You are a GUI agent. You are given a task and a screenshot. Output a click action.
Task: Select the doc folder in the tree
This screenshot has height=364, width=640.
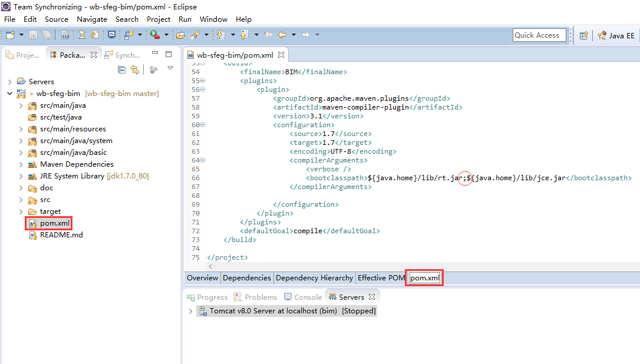pyautogui.click(x=41, y=188)
